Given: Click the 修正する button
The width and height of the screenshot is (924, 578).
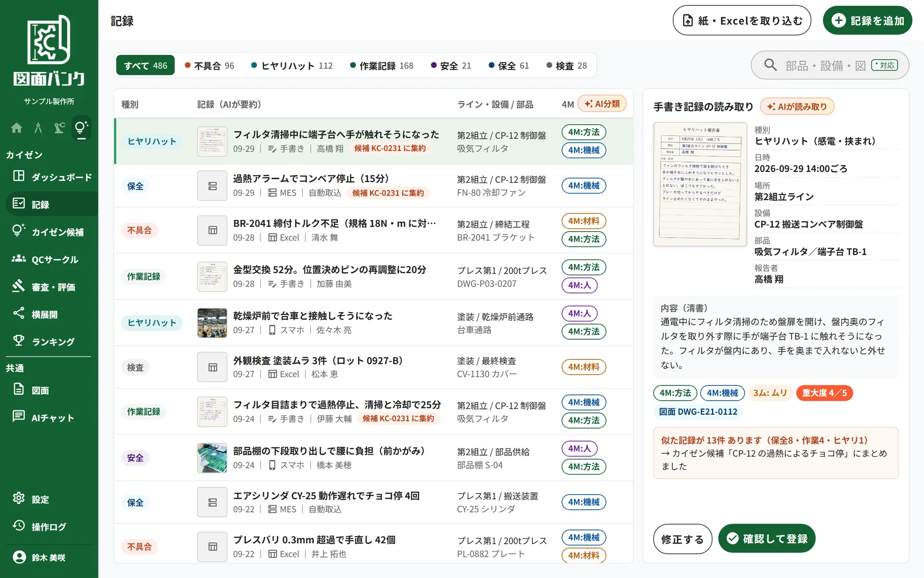Looking at the screenshot, I should point(682,539).
